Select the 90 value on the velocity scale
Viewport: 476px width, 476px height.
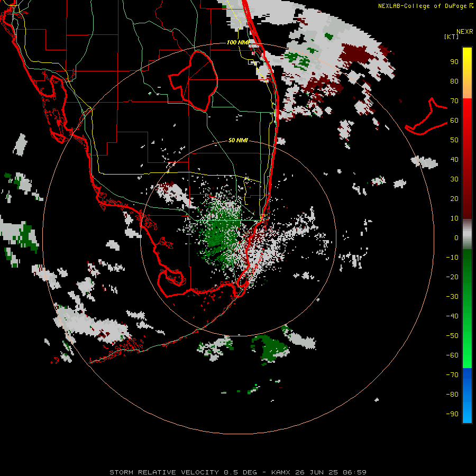point(454,62)
